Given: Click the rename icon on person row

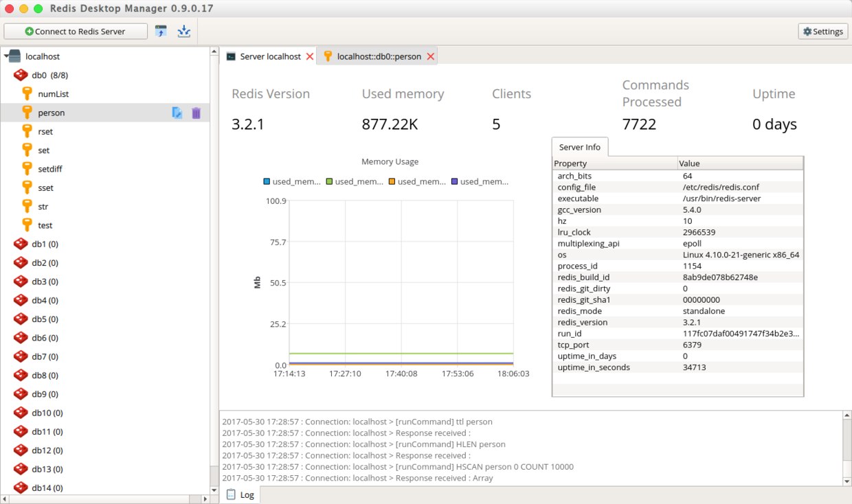Looking at the screenshot, I should tap(177, 113).
